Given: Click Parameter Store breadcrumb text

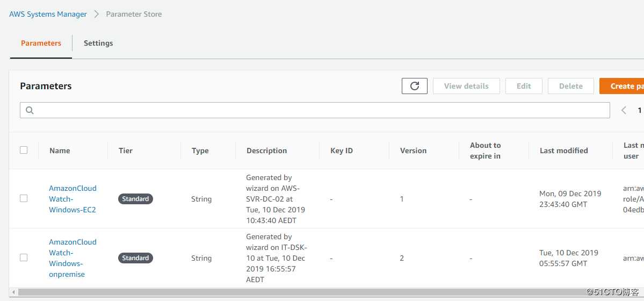Looking at the screenshot, I should [x=134, y=14].
